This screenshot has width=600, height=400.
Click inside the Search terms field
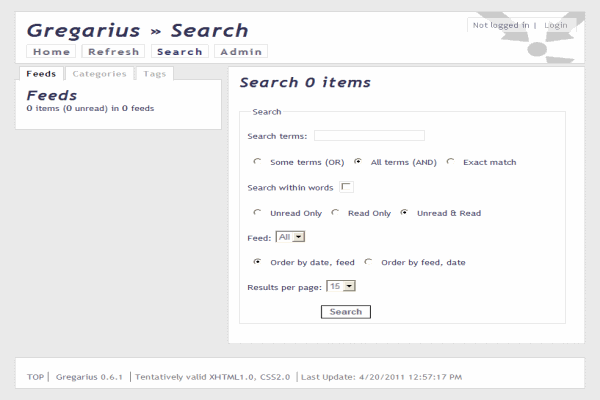(x=369, y=136)
